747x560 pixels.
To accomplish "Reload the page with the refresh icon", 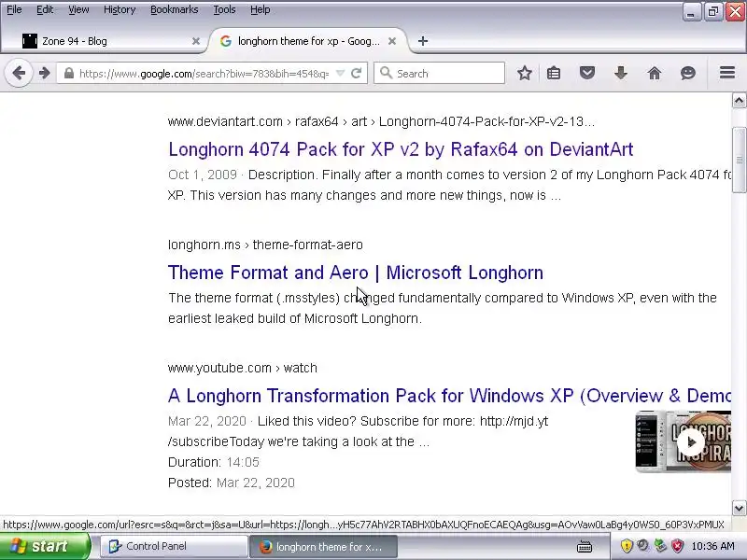I will (357, 74).
